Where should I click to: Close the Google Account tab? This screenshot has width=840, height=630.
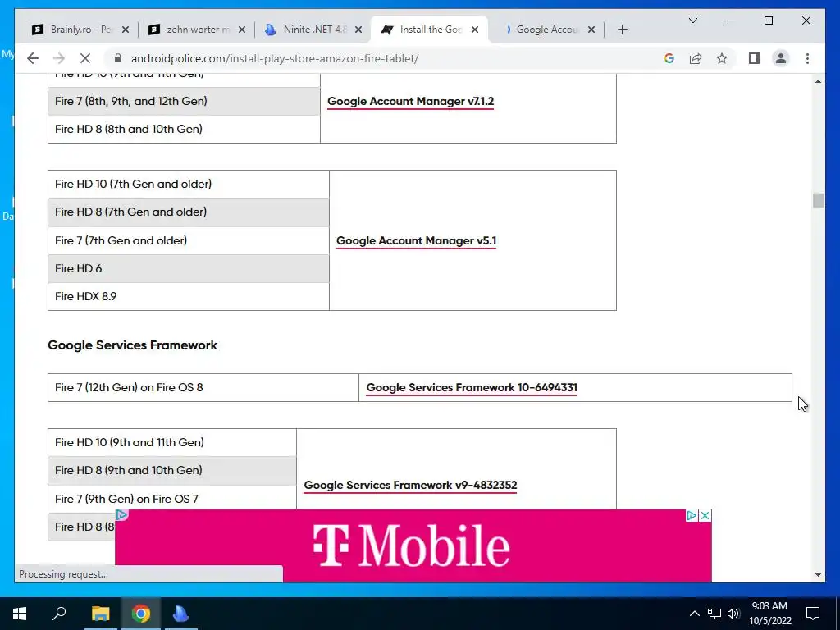pyautogui.click(x=591, y=30)
